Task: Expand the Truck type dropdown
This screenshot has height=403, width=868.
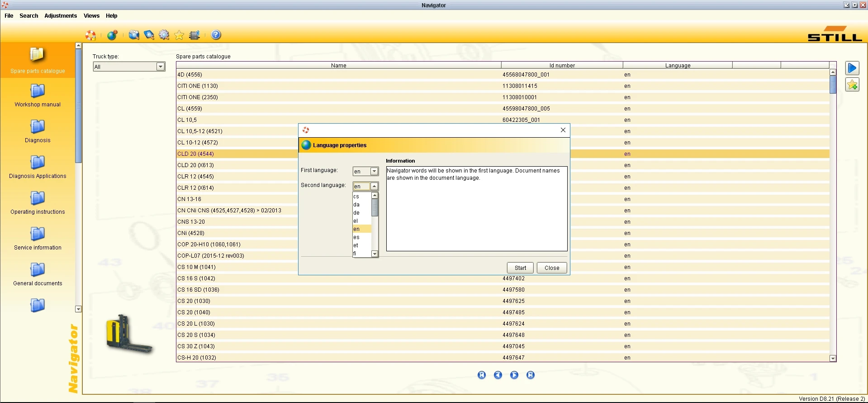Action: [x=160, y=67]
